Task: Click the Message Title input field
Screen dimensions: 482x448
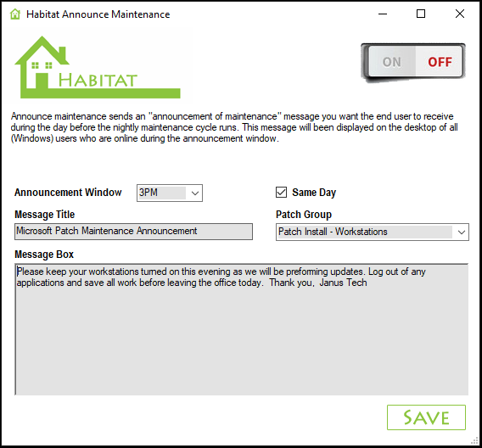Action: [x=133, y=232]
